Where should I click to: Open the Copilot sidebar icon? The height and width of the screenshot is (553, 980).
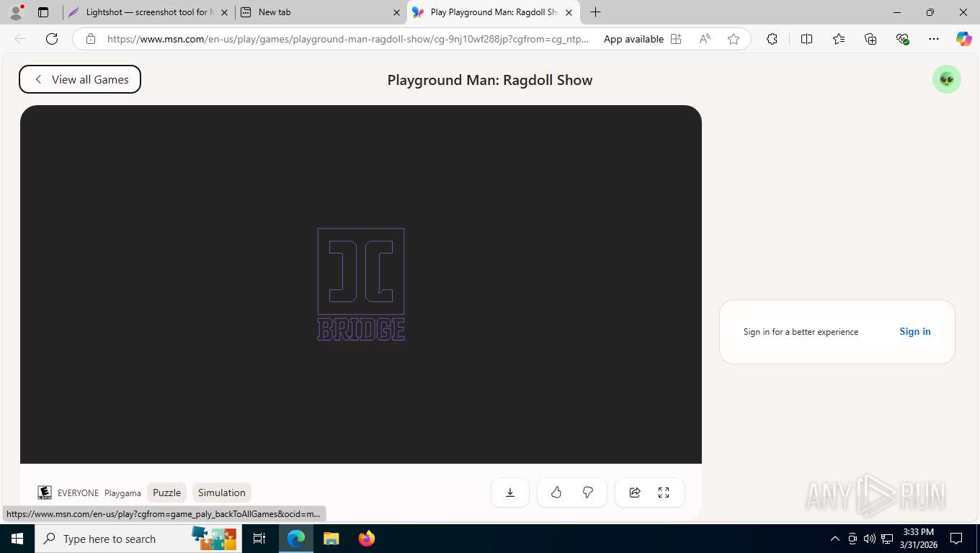[x=963, y=39]
